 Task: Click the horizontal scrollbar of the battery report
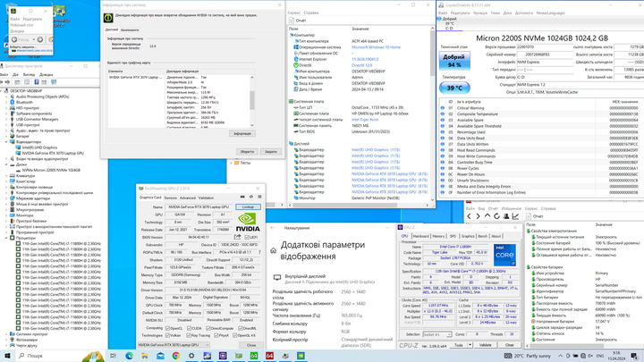pos(584,347)
